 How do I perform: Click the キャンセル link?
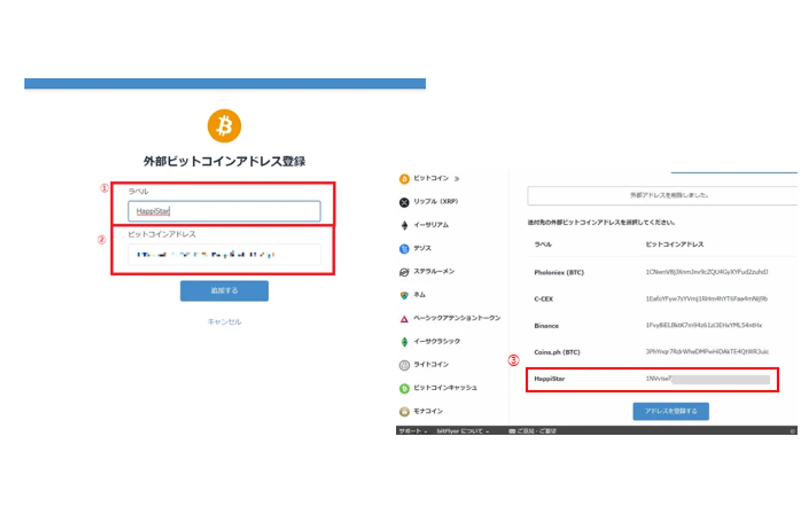(x=224, y=322)
